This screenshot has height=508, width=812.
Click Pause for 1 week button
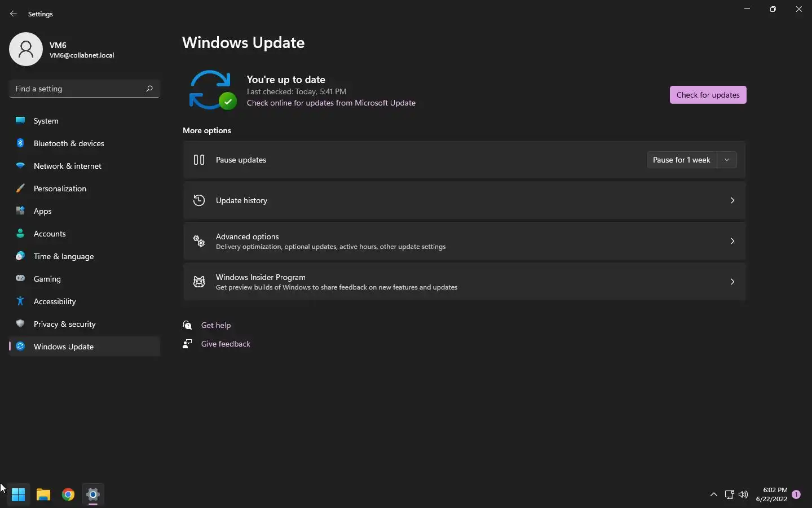click(x=682, y=160)
